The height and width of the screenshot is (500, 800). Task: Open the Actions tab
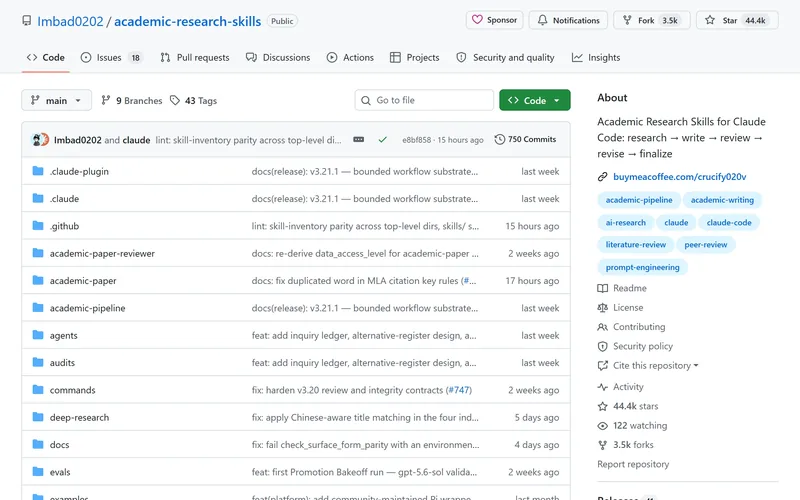(350, 57)
